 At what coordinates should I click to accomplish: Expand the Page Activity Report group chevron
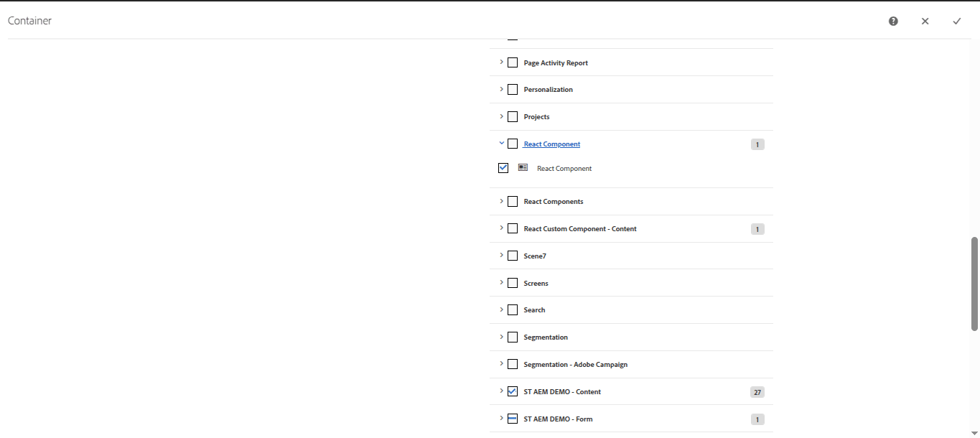click(501, 62)
